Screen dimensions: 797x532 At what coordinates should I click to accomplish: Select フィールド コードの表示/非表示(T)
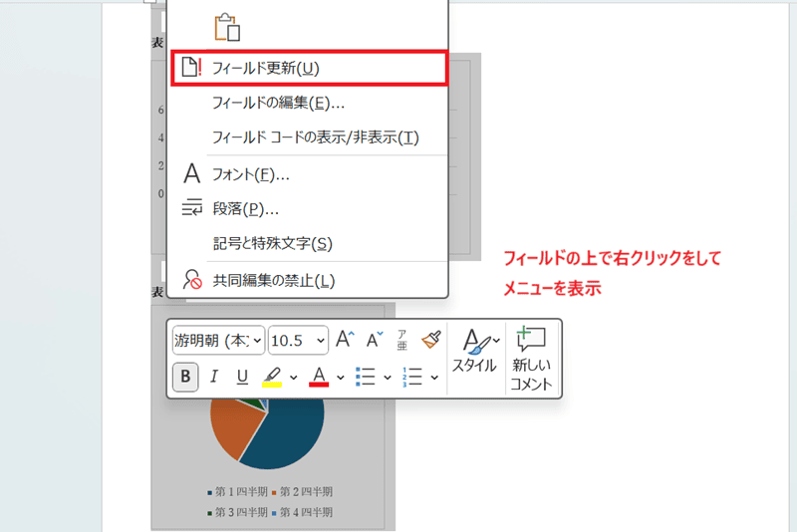308,137
